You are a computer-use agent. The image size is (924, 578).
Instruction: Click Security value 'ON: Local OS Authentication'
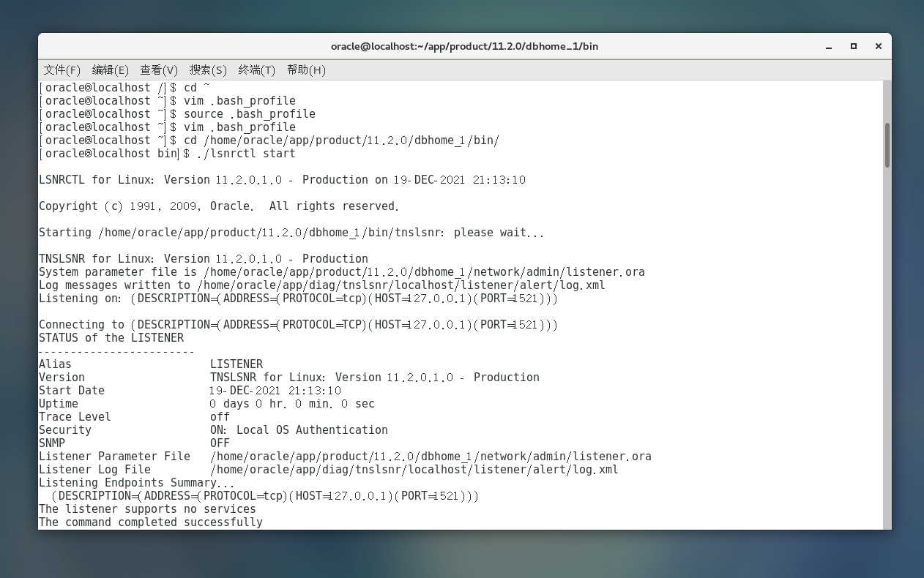(299, 430)
